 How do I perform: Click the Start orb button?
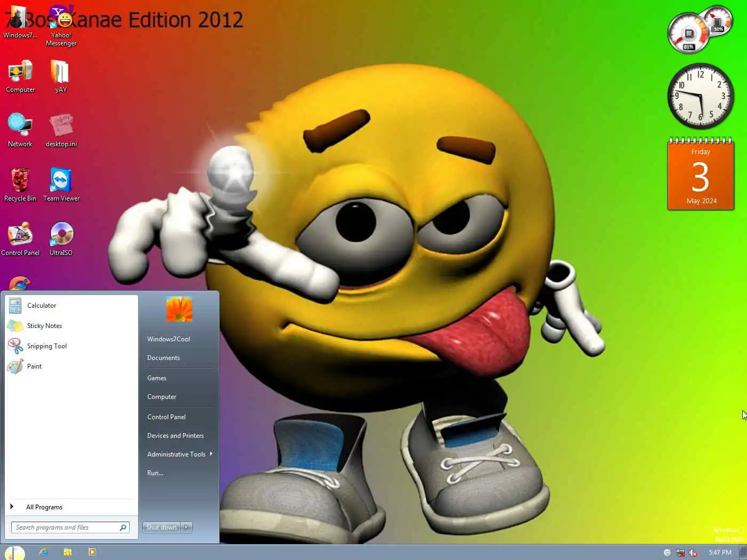[14, 553]
